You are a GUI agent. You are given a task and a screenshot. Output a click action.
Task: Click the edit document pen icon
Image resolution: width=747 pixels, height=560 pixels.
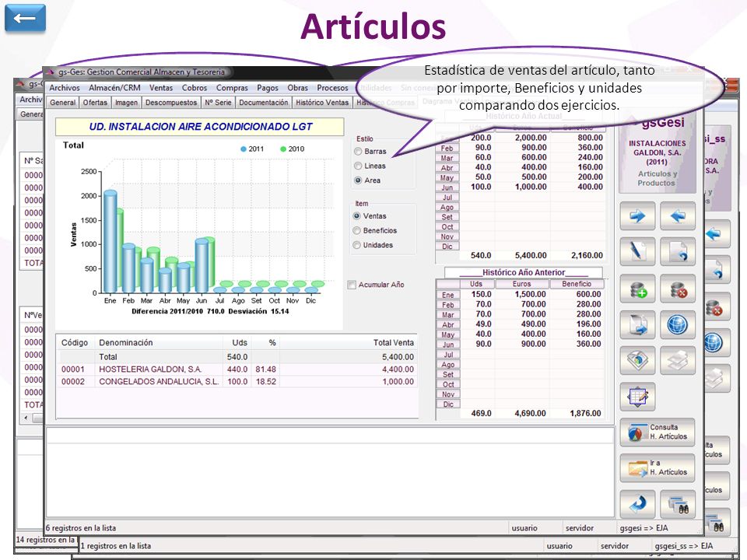click(637, 252)
